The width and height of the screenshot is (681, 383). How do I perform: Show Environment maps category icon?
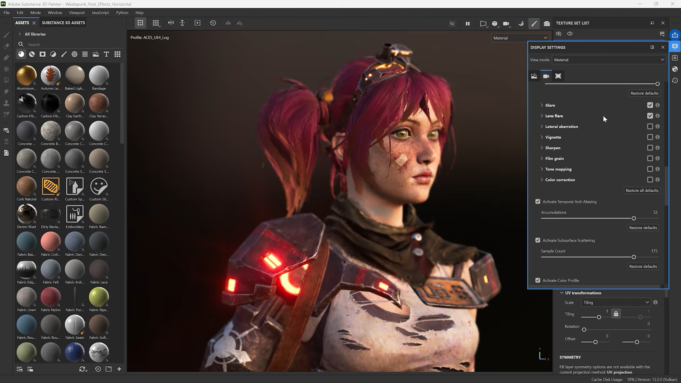click(96, 54)
